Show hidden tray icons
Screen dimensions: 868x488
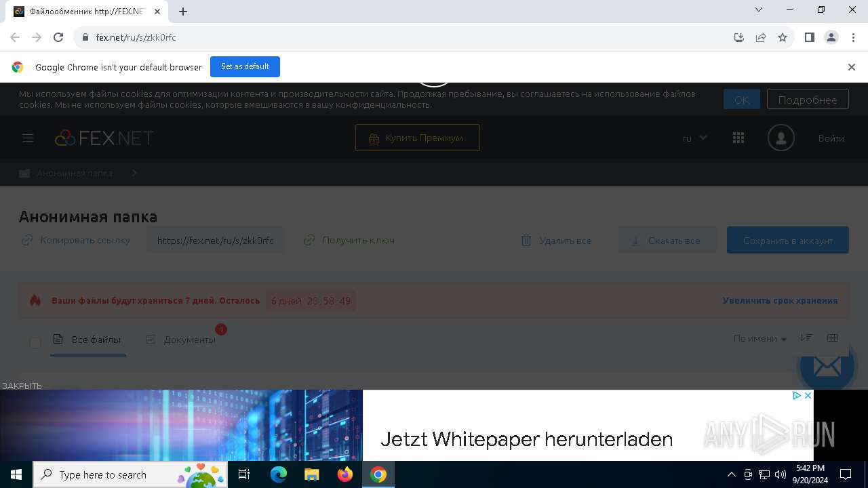point(731,474)
